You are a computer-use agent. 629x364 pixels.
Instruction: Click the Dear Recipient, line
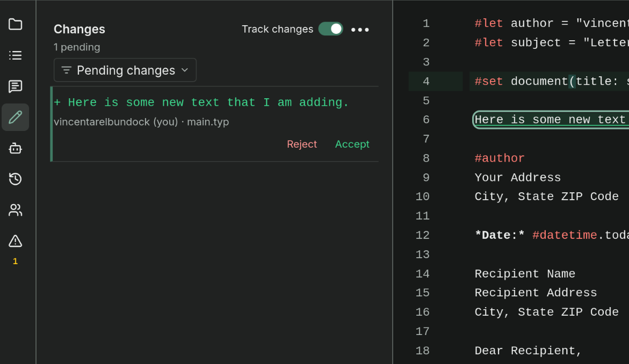528,351
